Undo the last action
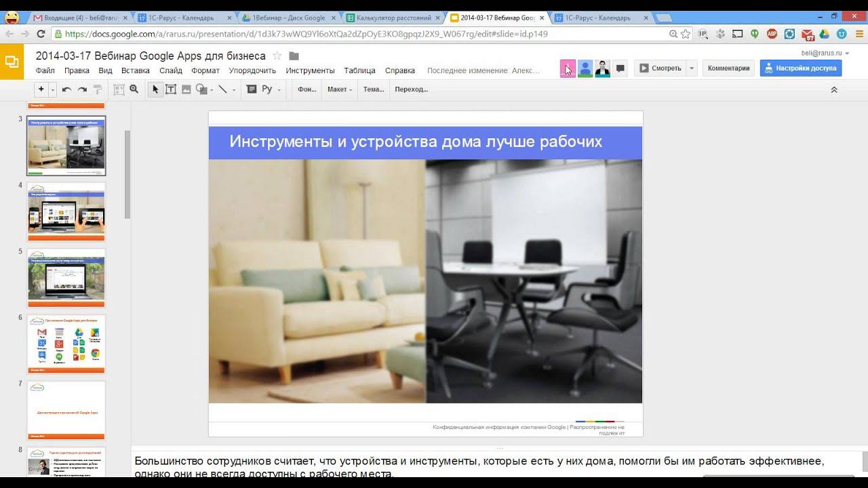 pyautogui.click(x=66, y=89)
